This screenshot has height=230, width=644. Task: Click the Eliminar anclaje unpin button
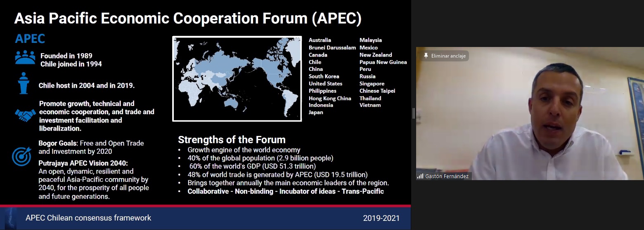[444, 56]
